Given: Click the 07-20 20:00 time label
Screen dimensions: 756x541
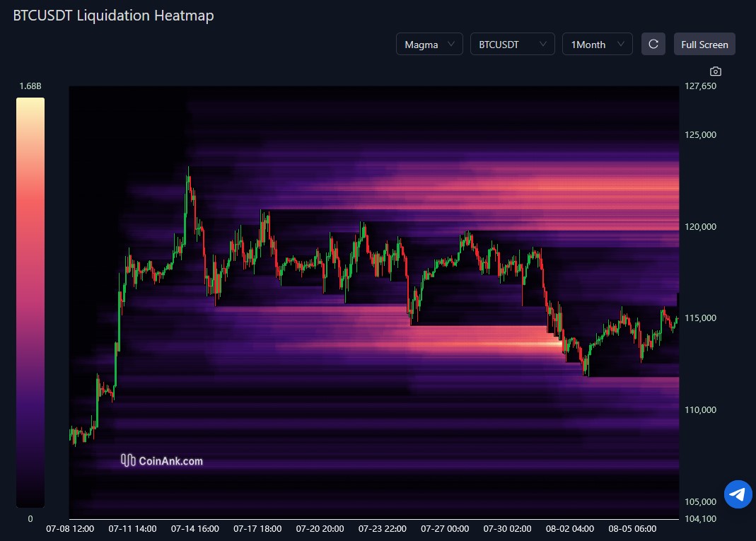Looking at the screenshot, I should click(320, 529).
